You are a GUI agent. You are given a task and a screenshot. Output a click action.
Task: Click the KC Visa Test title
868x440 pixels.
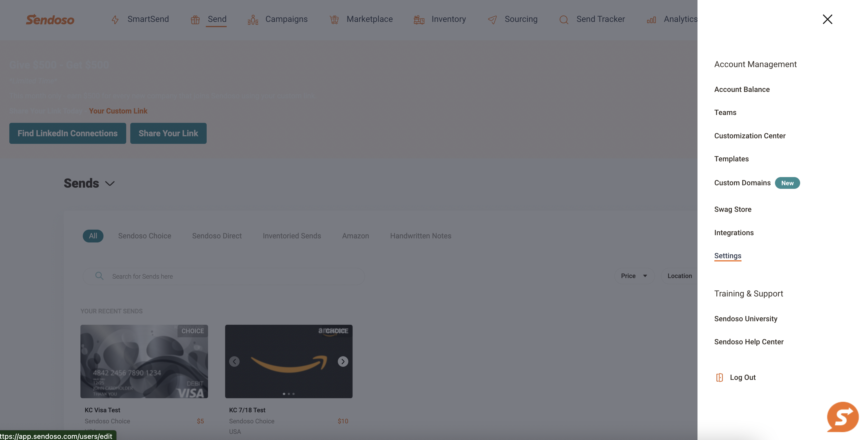[102, 410]
